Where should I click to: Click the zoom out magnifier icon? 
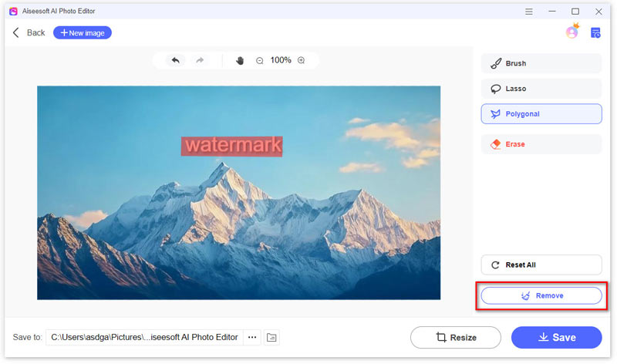coord(260,61)
